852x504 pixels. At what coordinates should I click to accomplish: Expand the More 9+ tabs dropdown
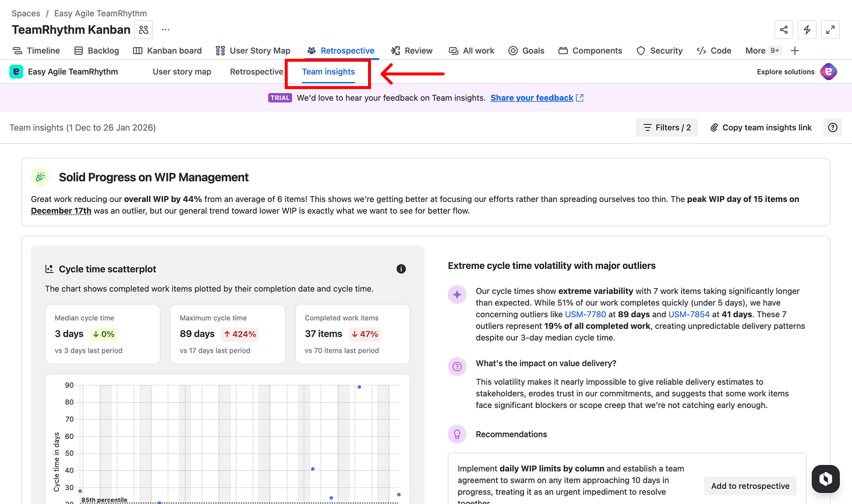point(762,51)
